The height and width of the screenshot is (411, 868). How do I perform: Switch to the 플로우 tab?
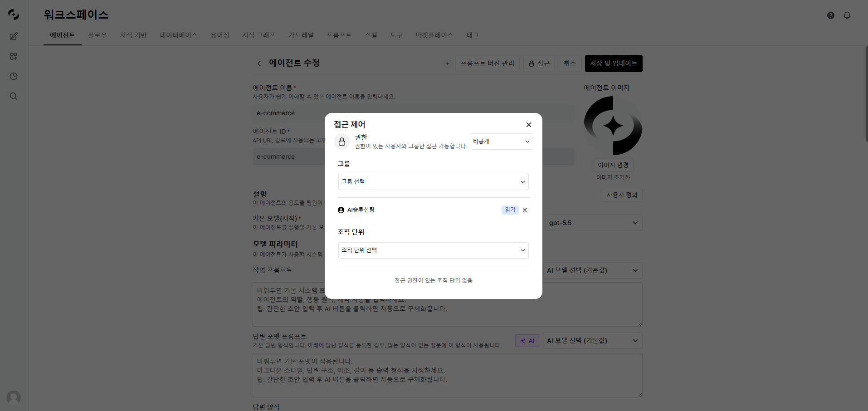98,35
